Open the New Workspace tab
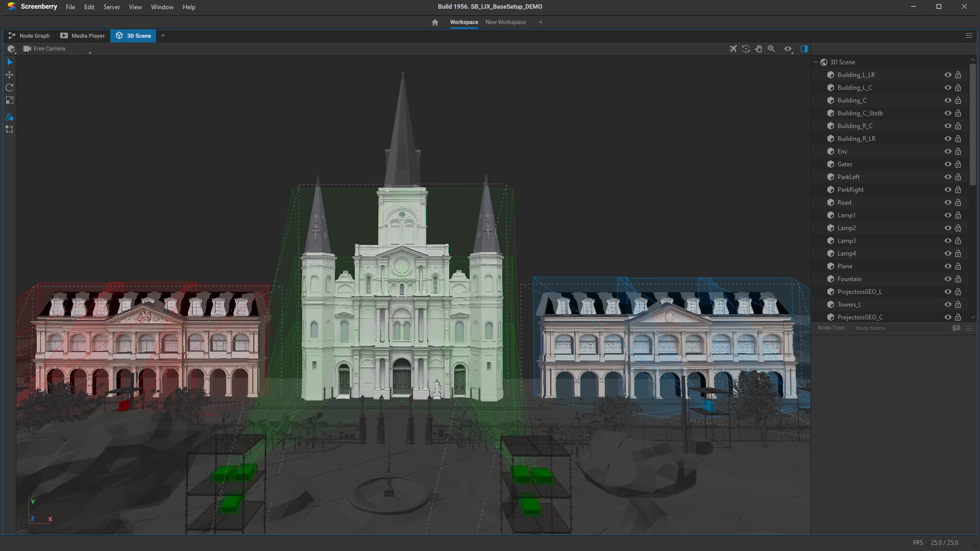The height and width of the screenshot is (551, 980). coord(505,22)
